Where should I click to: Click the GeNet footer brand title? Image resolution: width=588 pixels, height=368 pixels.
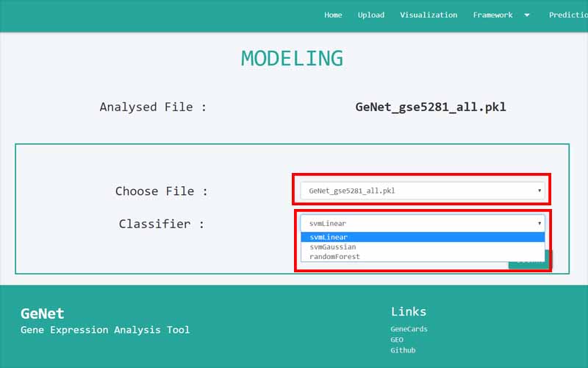(x=43, y=314)
